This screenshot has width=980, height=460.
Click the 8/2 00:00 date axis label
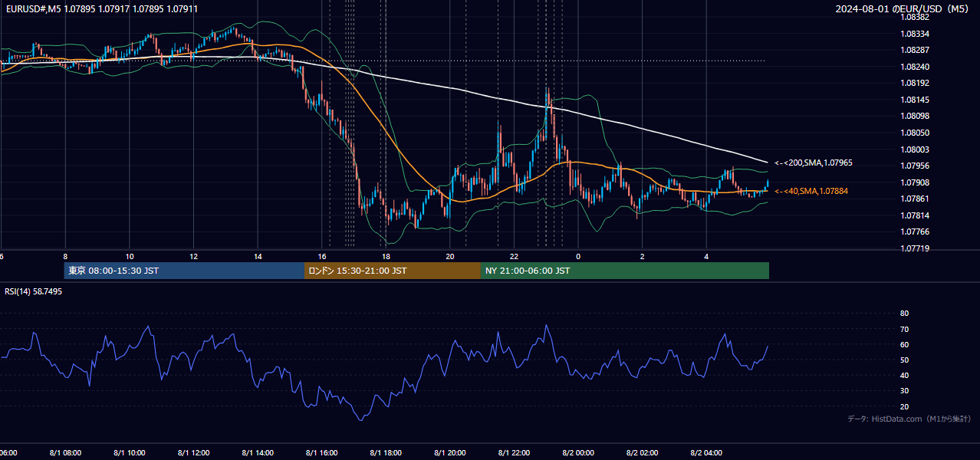point(578,452)
